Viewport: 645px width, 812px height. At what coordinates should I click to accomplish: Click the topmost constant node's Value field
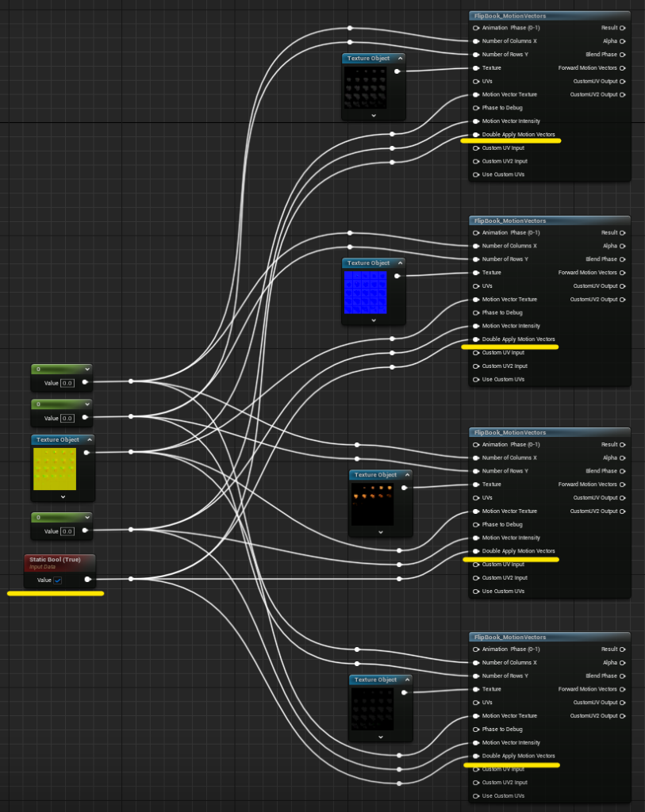point(67,383)
